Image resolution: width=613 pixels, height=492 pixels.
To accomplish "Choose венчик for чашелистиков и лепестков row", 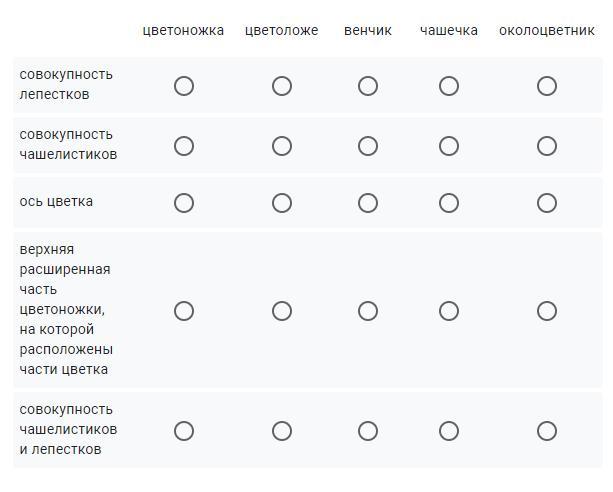I will pos(367,431).
